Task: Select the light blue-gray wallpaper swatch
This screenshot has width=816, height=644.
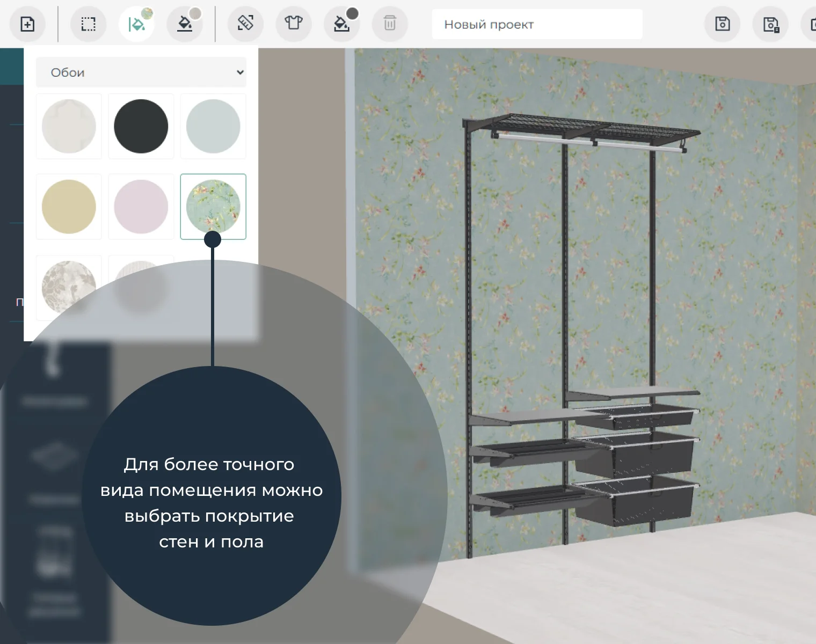Action: (213, 127)
